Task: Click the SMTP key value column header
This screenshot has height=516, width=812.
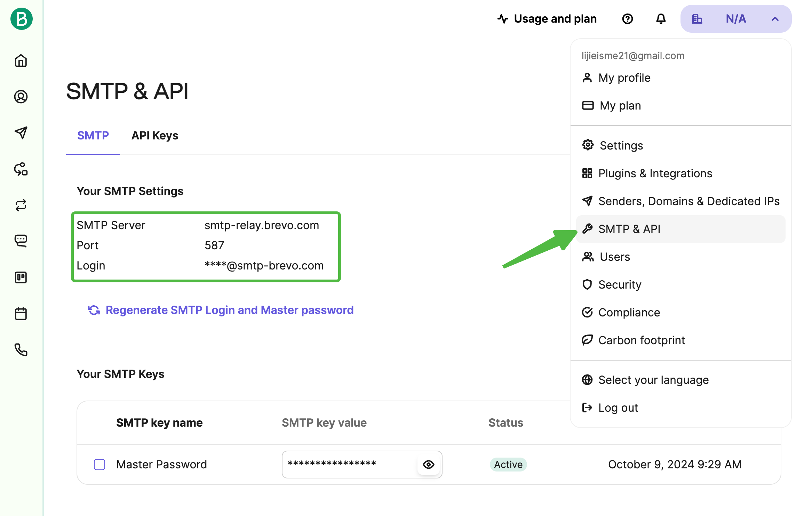Action: click(x=324, y=423)
